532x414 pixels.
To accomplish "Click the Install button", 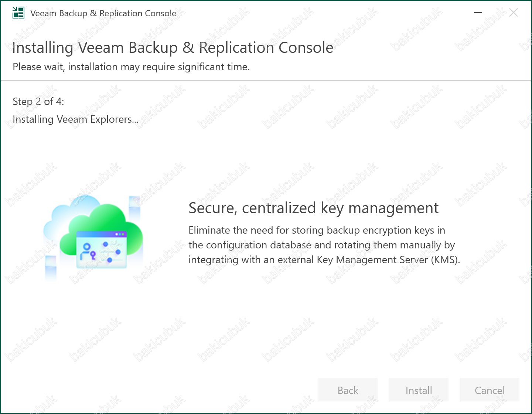I will (x=419, y=390).
